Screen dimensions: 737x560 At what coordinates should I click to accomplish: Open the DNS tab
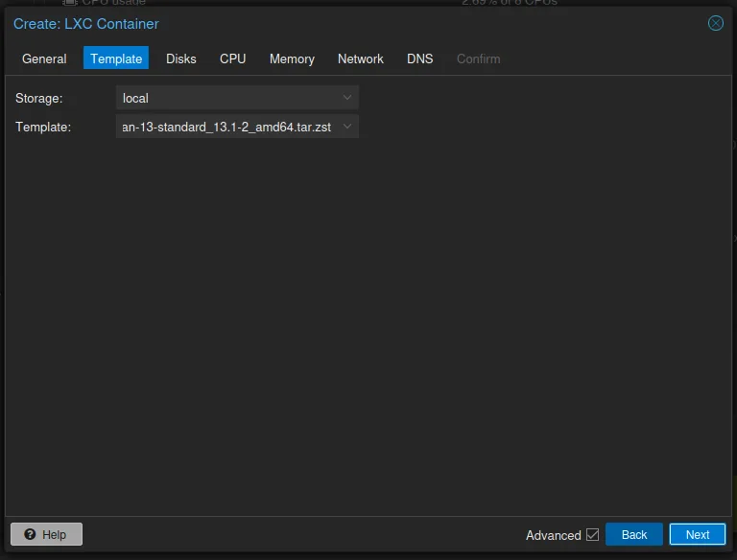pyautogui.click(x=419, y=58)
